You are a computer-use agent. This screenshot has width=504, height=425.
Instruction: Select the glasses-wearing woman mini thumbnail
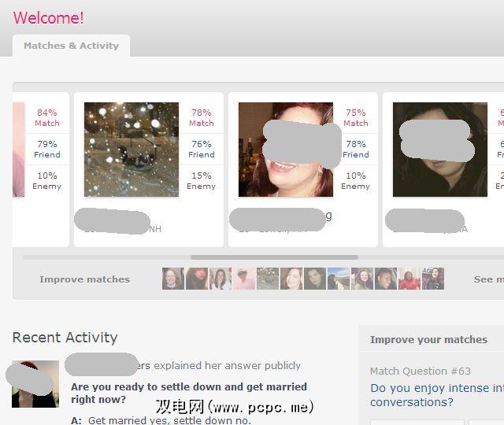tap(173, 279)
